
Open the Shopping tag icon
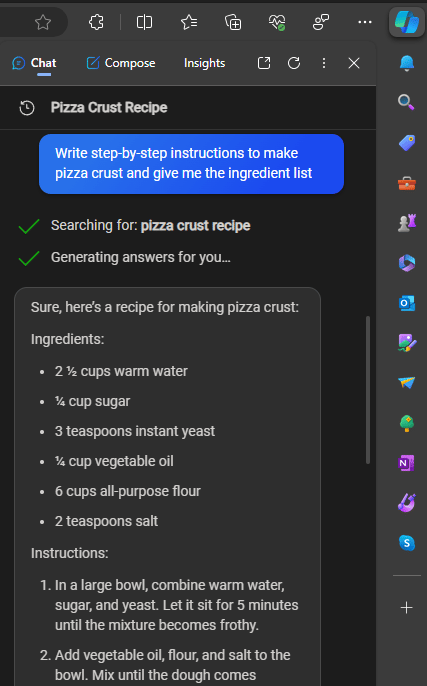(407, 143)
